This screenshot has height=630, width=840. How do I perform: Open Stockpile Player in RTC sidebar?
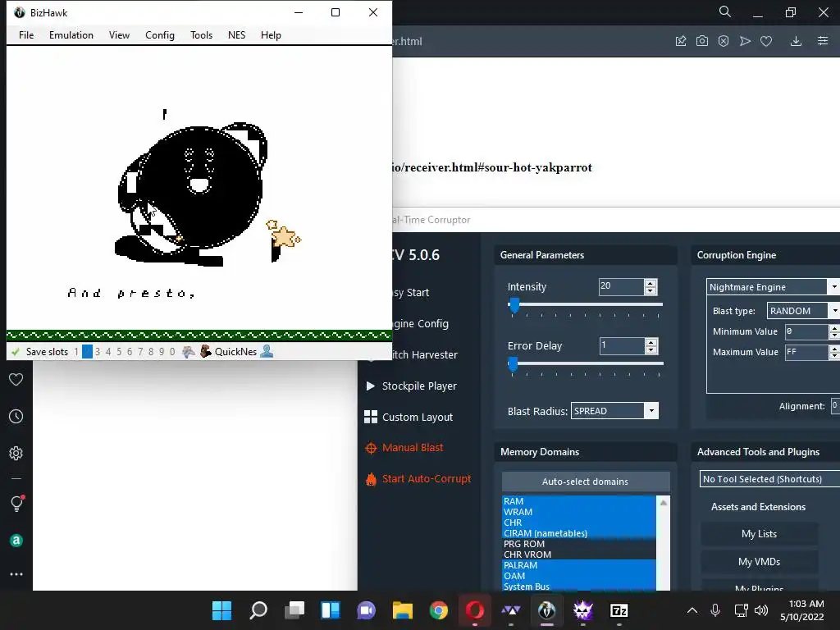411,386
